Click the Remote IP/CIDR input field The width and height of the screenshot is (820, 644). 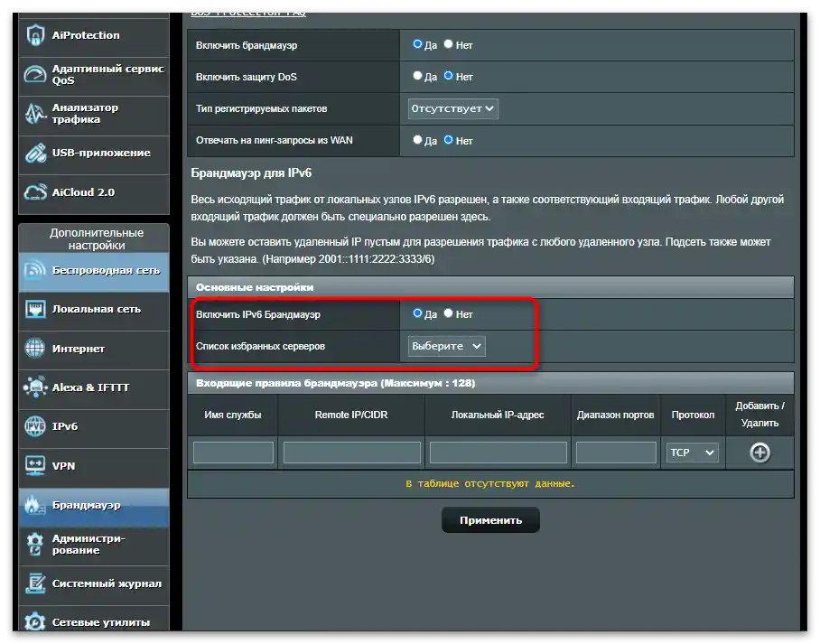(352, 453)
